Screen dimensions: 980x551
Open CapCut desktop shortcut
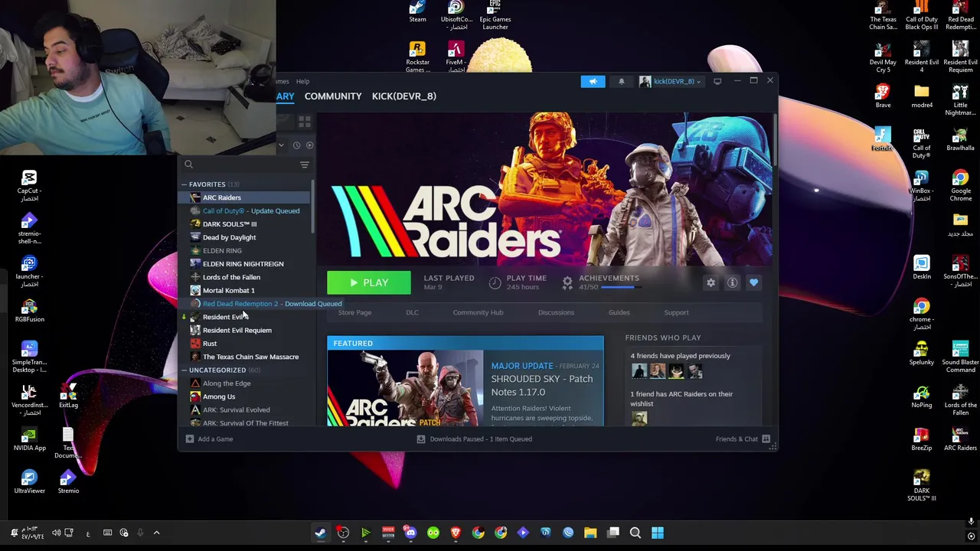point(29,186)
